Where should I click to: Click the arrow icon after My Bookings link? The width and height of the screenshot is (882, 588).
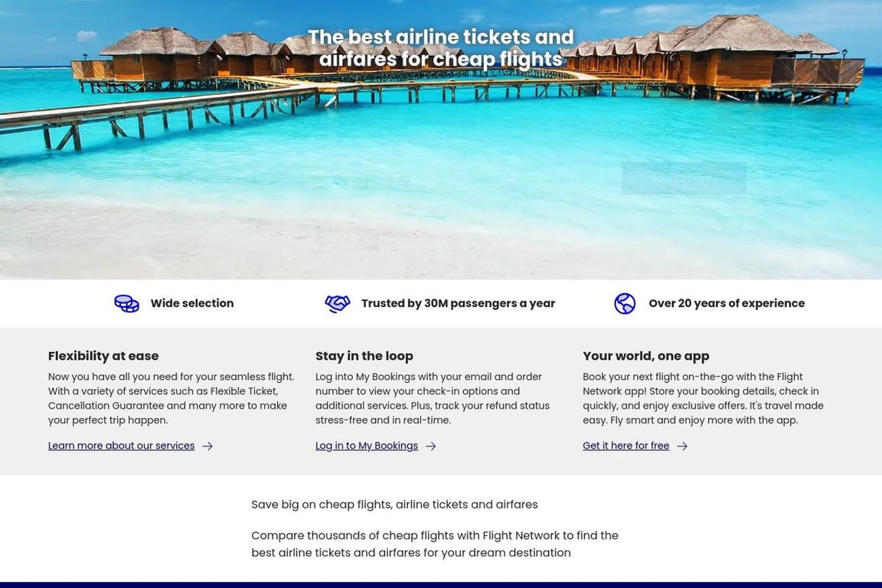point(430,446)
